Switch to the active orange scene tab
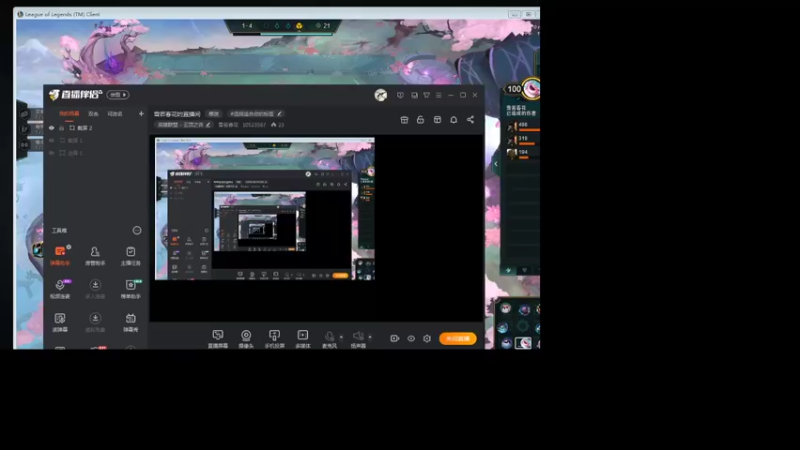Image resolution: width=800 pixels, height=450 pixels. coord(69,114)
